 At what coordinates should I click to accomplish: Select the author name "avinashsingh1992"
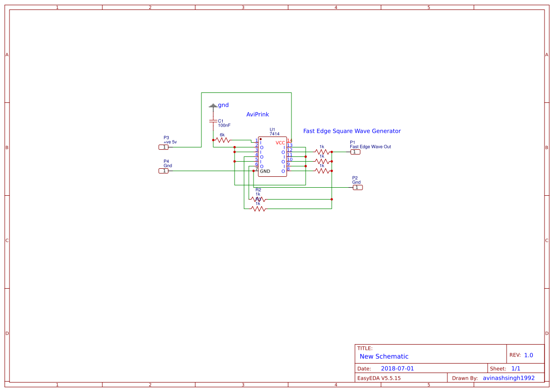(509, 378)
